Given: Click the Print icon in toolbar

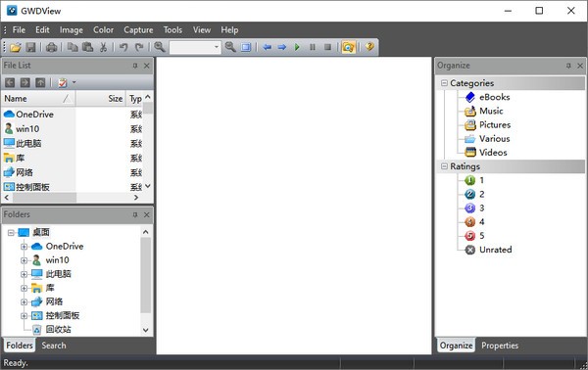Looking at the screenshot, I should click(x=51, y=47).
